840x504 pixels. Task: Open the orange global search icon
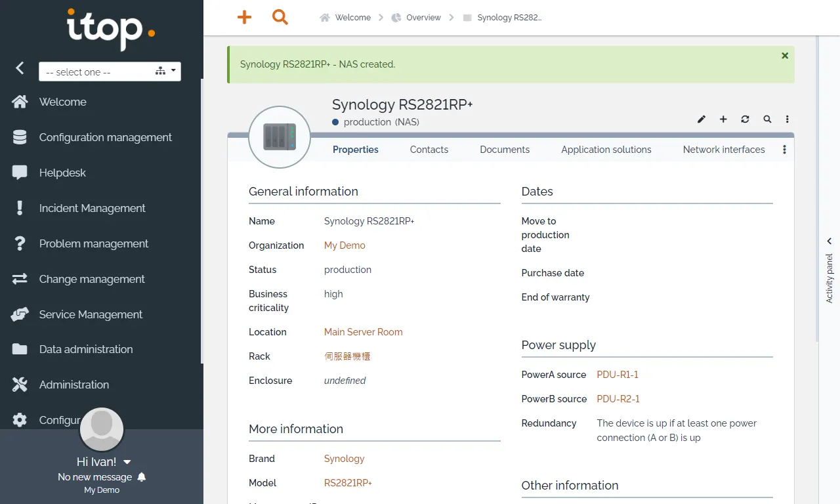click(280, 18)
